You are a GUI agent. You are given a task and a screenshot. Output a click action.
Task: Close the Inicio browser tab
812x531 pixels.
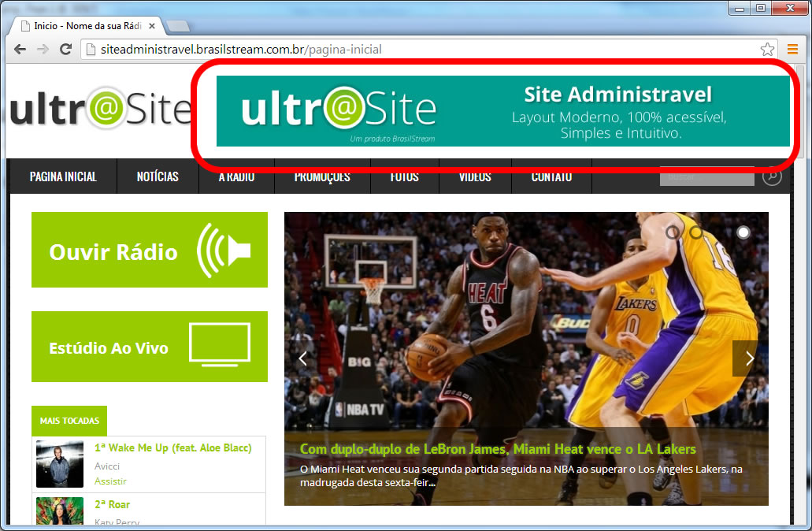[x=152, y=26]
